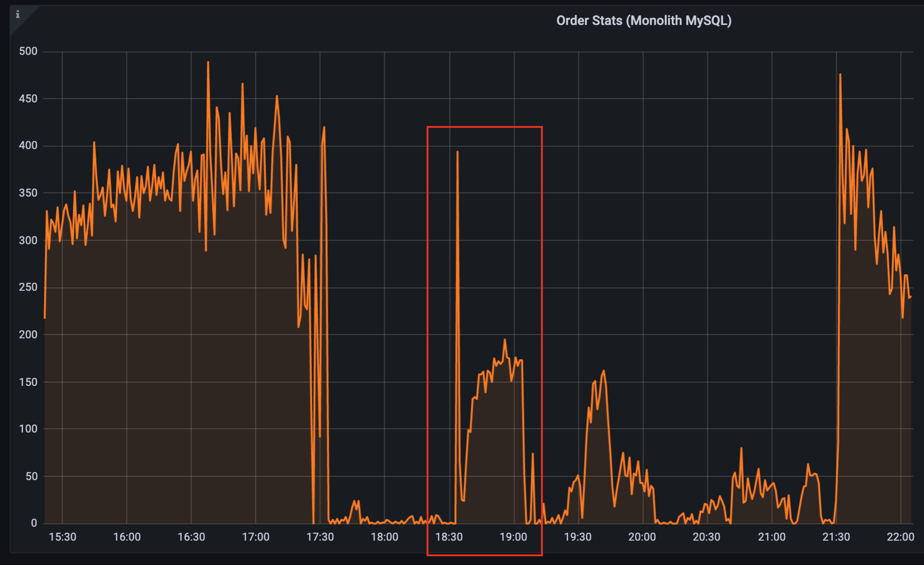
Task: Click the 21:30 time axis label
Action: 836,537
